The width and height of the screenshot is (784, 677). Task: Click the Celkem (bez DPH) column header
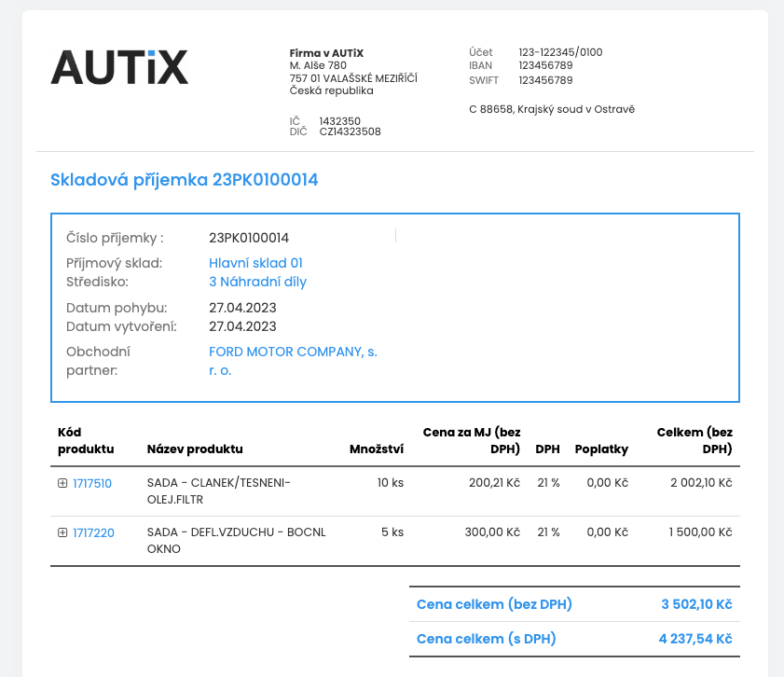pos(695,440)
